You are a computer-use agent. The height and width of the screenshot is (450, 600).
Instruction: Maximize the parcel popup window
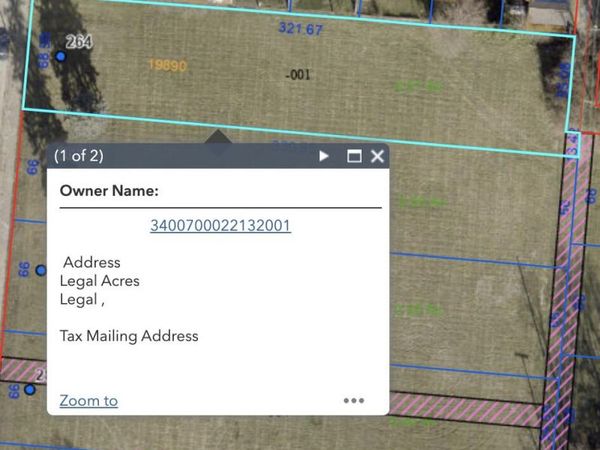point(353,156)
